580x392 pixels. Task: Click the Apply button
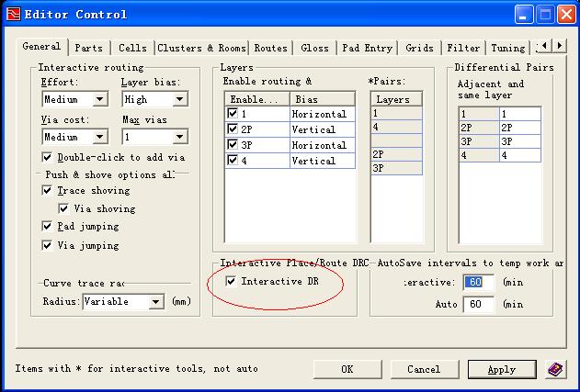(x=502, y=369)
